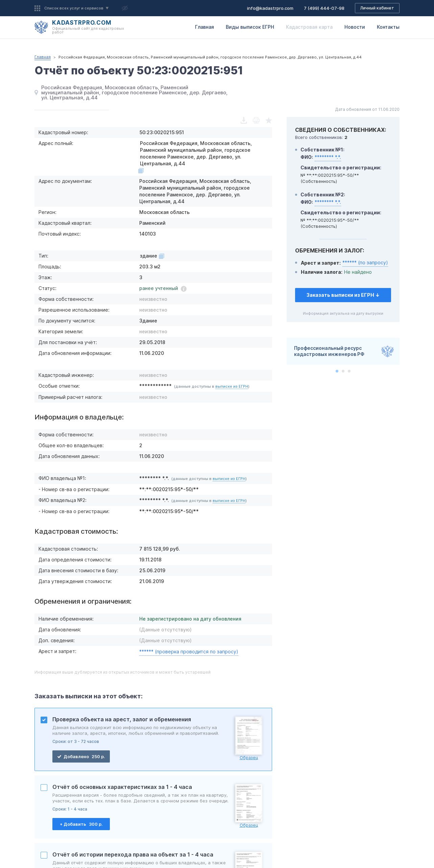Click the Главная breadcrumb link

click(x=43, y=57)
